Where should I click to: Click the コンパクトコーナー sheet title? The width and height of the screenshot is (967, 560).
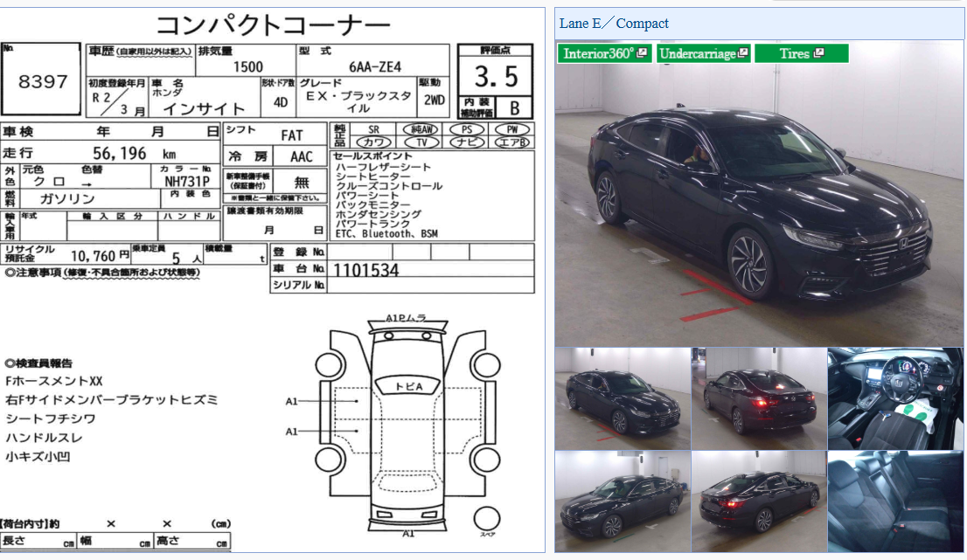273,26
